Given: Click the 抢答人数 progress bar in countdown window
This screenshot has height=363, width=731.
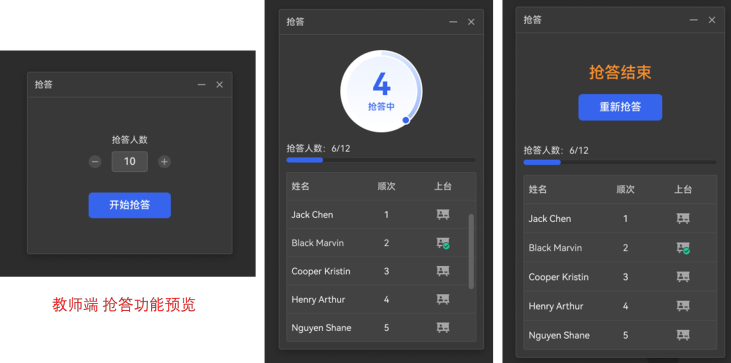Looking at the screenshot, I should 381,160.
